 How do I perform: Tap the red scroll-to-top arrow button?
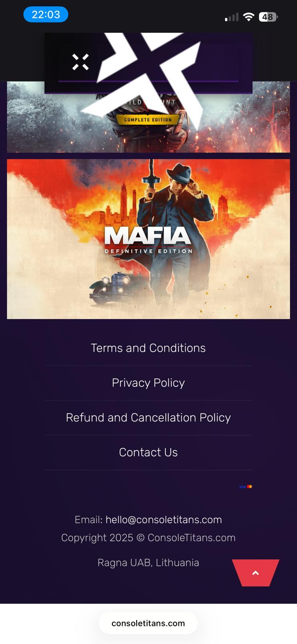pos(256,573)
